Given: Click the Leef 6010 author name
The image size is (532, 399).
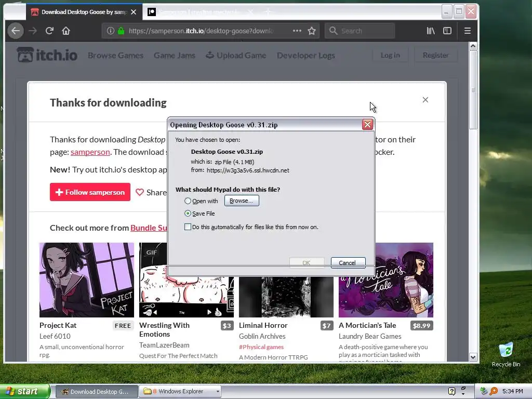Looking at the screenshot, I should [55, 336].
